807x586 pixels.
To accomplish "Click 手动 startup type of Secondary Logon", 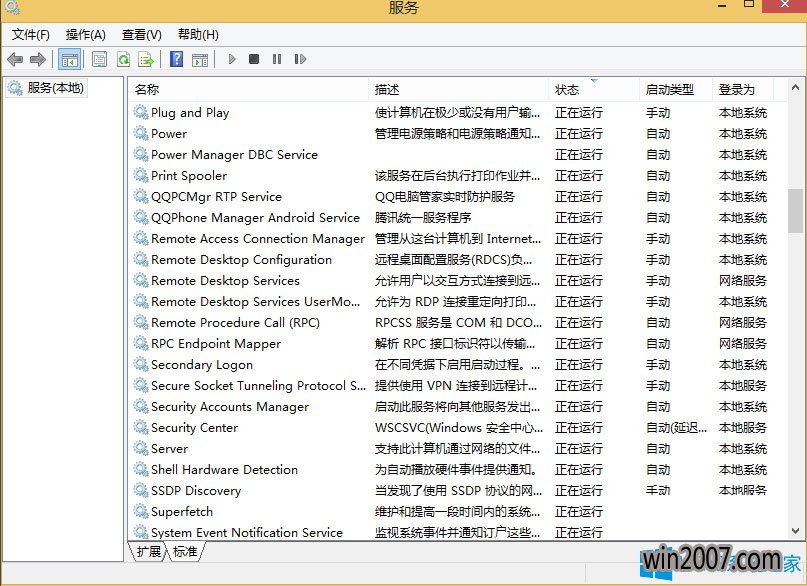I will [x=658, y=365].
